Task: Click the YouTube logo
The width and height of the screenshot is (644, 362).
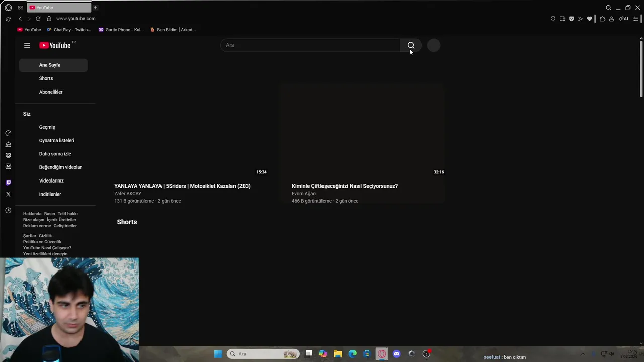Action: 55,45
